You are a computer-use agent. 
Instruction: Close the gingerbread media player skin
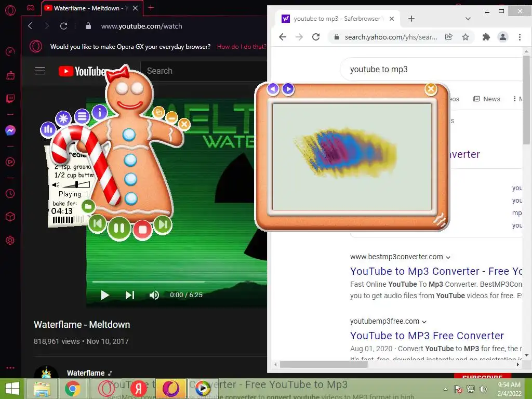[184, 124]
